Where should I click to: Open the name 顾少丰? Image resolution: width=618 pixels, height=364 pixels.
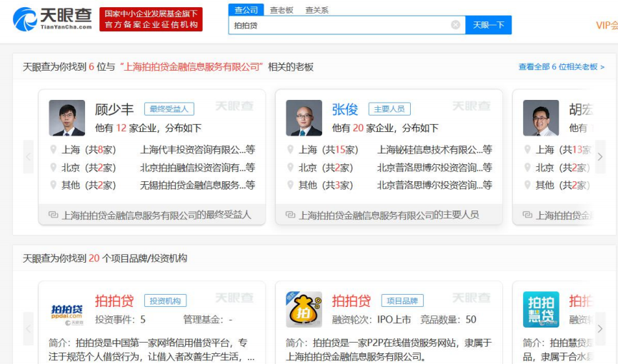pyautogui.click(x=114, y=109)
